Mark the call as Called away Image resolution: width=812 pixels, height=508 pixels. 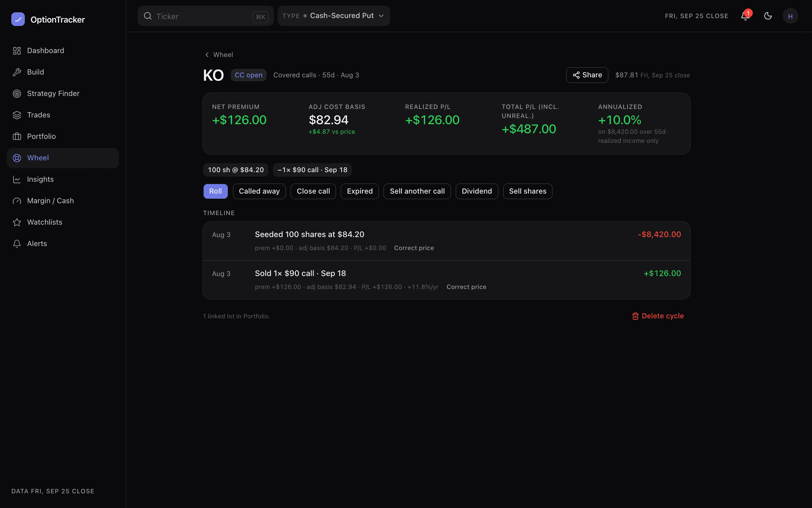[259, 191]
